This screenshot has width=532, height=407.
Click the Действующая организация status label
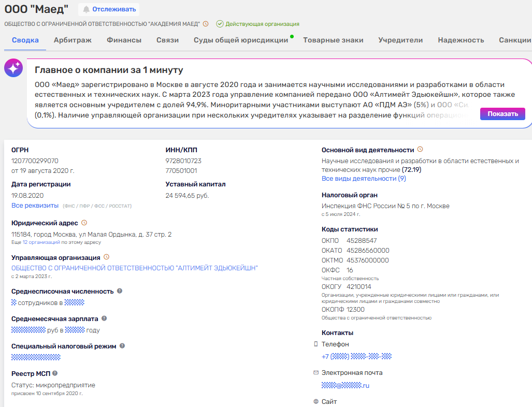coord(262,24)
